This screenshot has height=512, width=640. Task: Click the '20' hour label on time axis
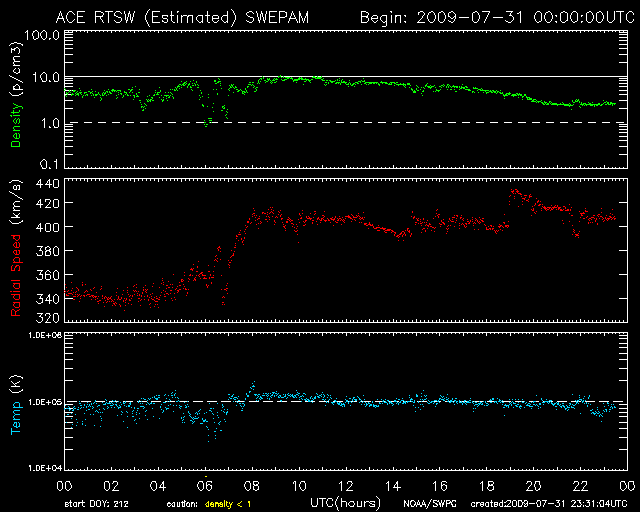click(x=533, y=486)
